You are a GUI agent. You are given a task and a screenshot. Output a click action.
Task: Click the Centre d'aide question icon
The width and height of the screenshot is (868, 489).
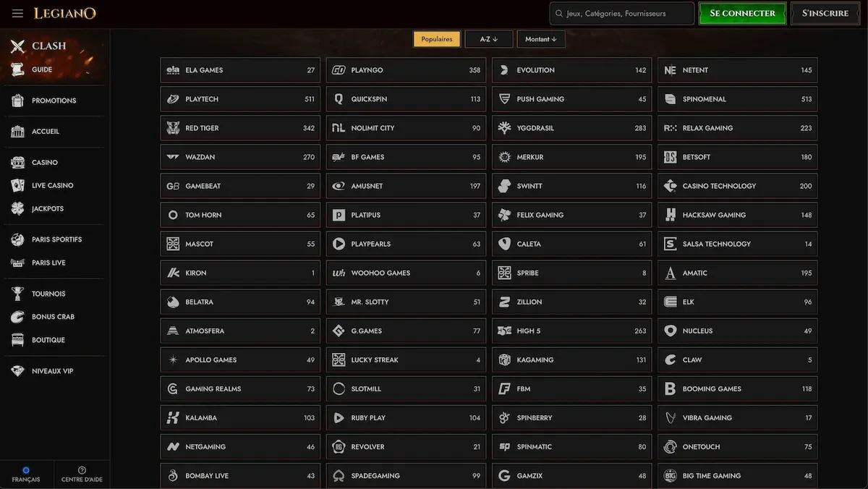[82, 470]
